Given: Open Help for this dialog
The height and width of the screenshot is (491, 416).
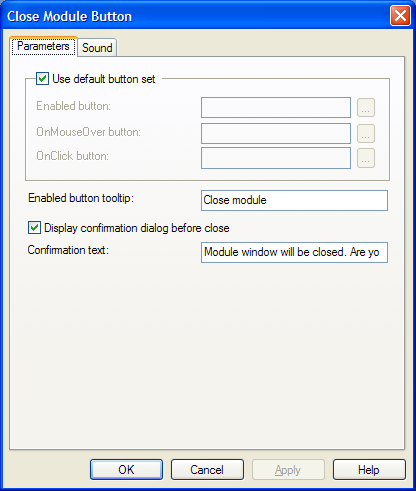Looking at the screenshot, I should [369, 469].
